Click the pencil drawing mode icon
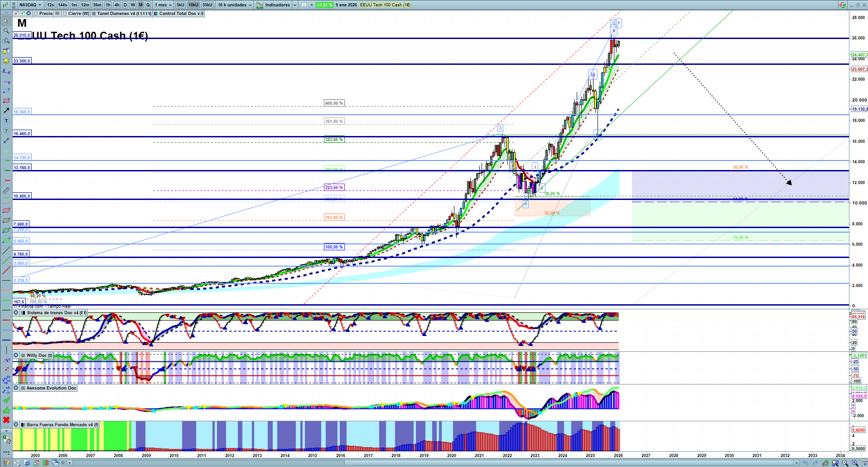Viewport: 868px width, 467px height. tap(6, 463)
